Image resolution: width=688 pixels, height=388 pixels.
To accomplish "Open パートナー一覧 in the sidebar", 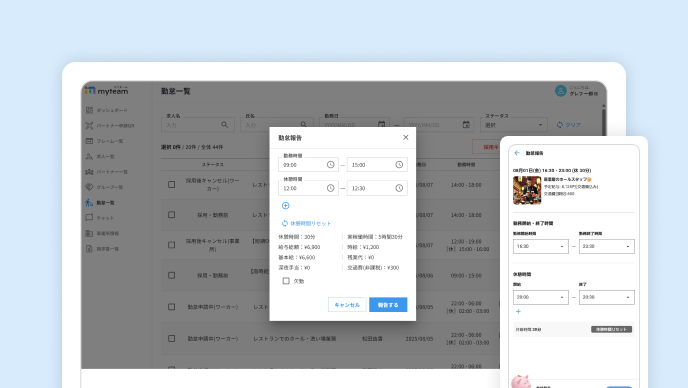I will tap(107, 172).
